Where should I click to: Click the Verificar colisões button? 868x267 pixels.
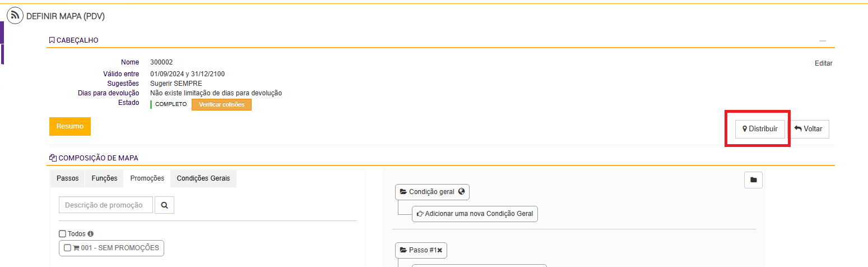(x=221, y=105)
